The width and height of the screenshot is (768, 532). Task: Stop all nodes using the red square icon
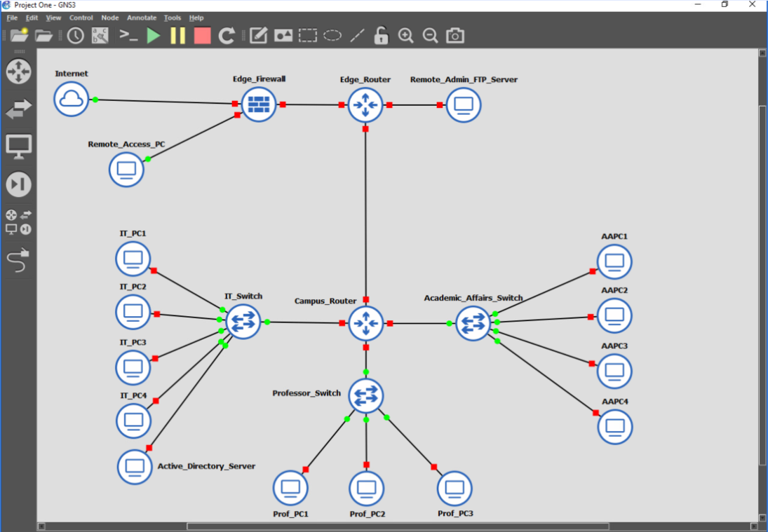pos(201,35)
